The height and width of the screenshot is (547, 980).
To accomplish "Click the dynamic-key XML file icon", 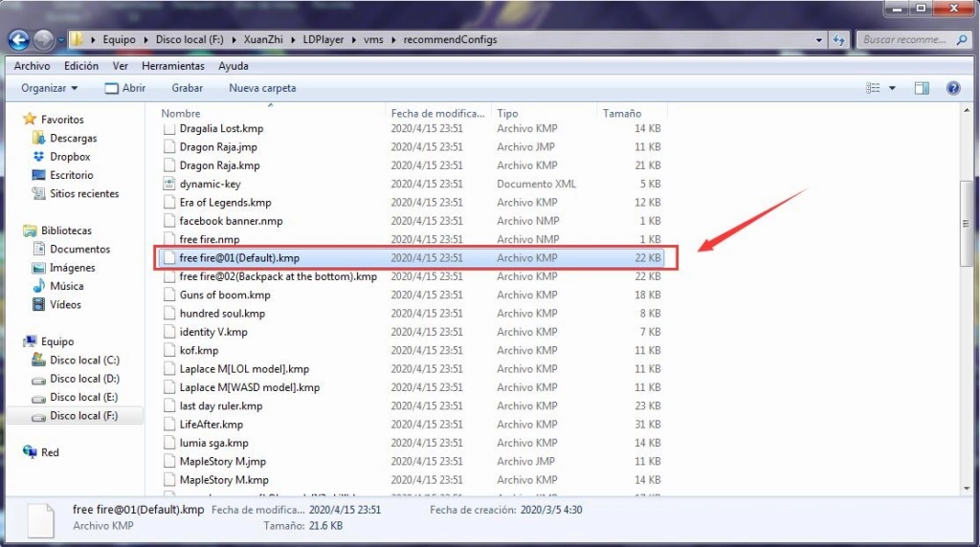I will [168, 184].
